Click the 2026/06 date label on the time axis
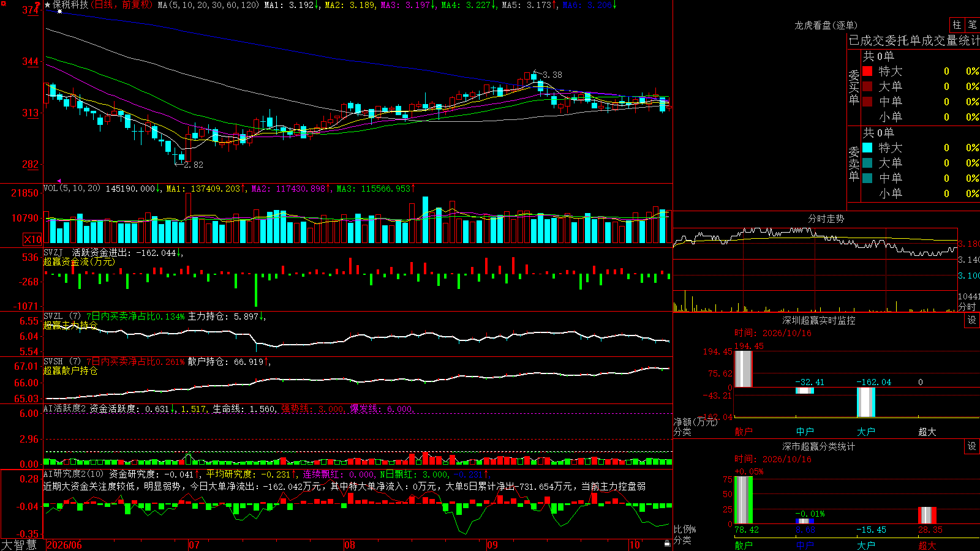 (x=64, y=545)
